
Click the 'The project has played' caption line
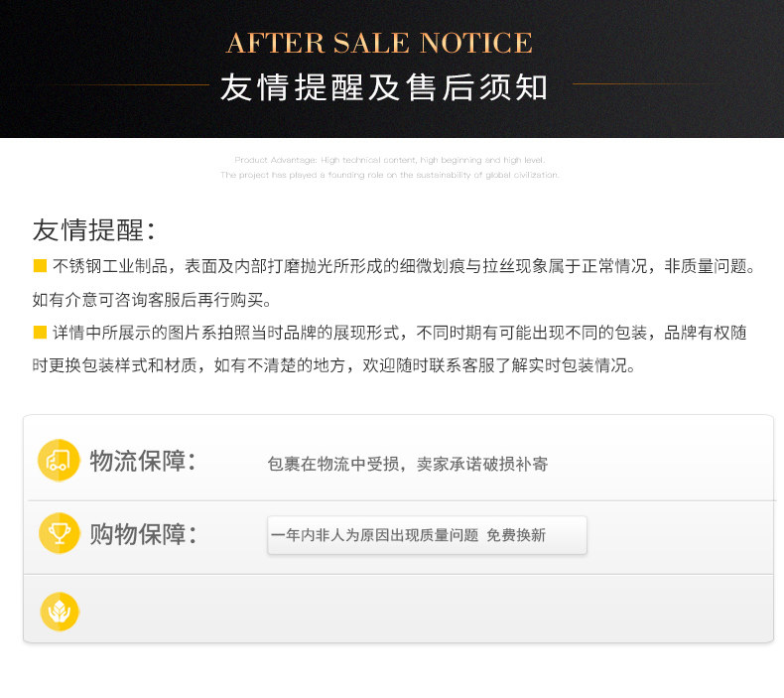389,175
